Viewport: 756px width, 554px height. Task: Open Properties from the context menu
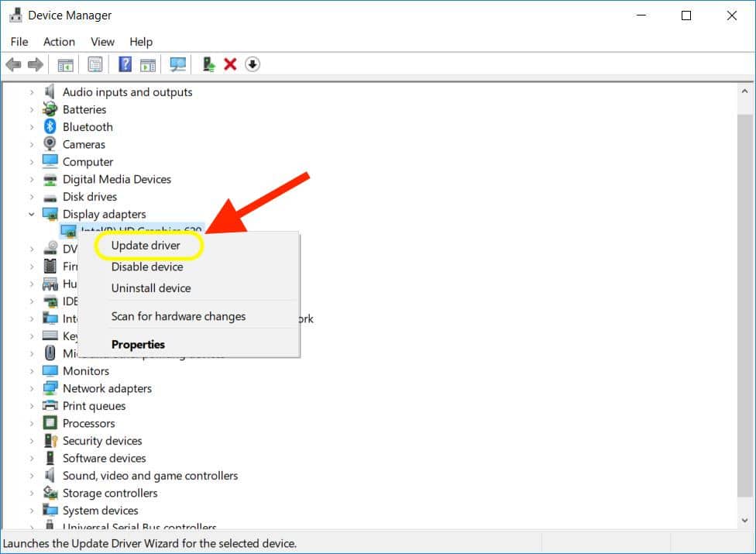138,345
